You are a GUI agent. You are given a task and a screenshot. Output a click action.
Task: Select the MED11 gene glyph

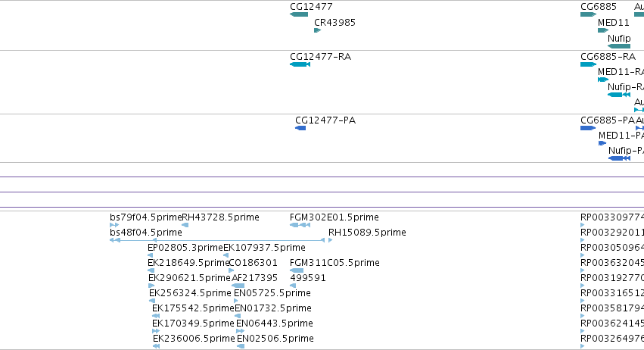point(603,30)
